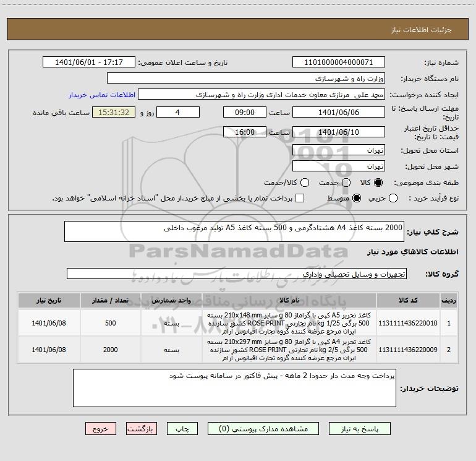Click the need date cell in row 1
This screenshot has height=461, width=476.
pyautogui.click(x=49, y=323)
